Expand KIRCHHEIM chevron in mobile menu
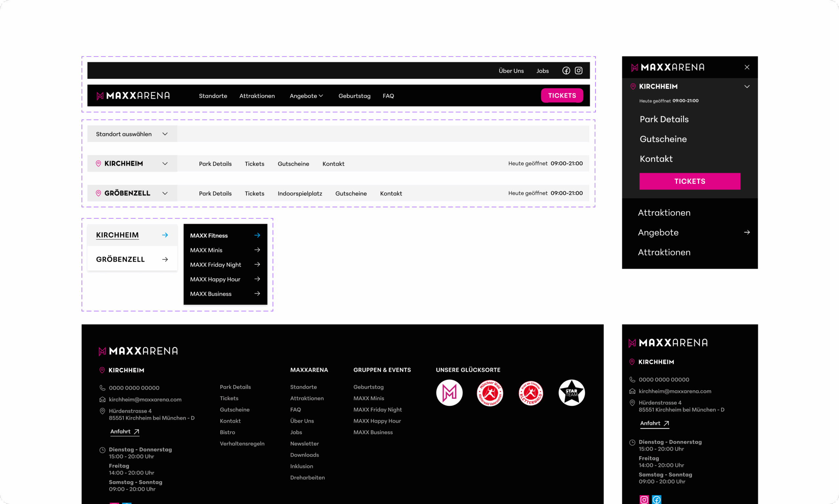This screenshot has width=839, height=504. (x=747, y=86)
